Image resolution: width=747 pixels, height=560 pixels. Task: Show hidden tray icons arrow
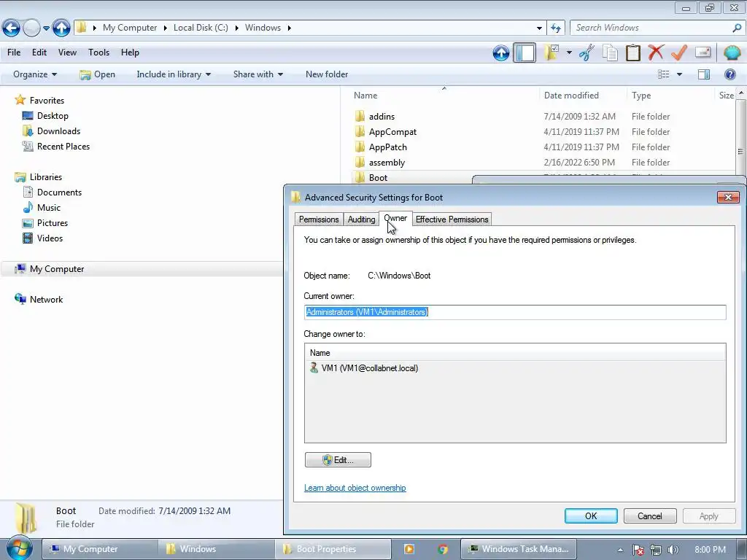[620, 550]
